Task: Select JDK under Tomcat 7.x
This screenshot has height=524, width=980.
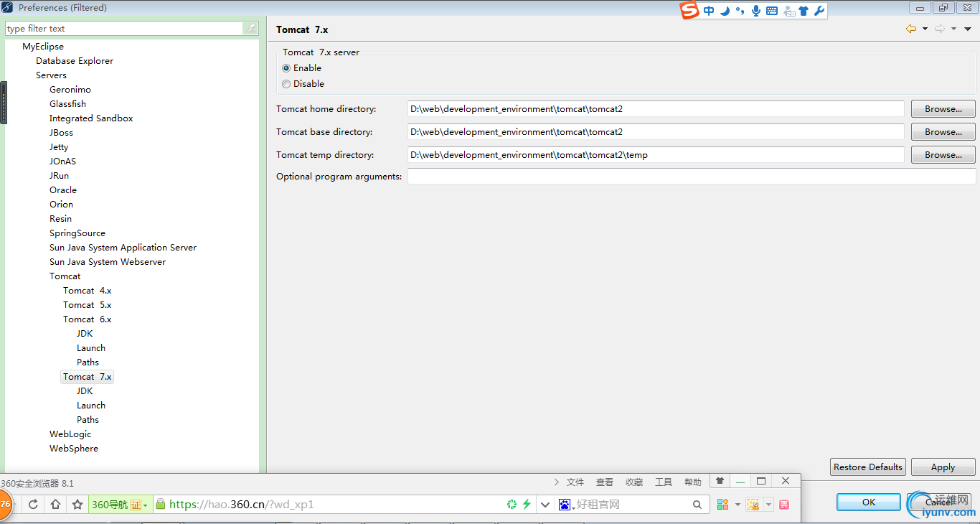Action: tap(85, 391)
